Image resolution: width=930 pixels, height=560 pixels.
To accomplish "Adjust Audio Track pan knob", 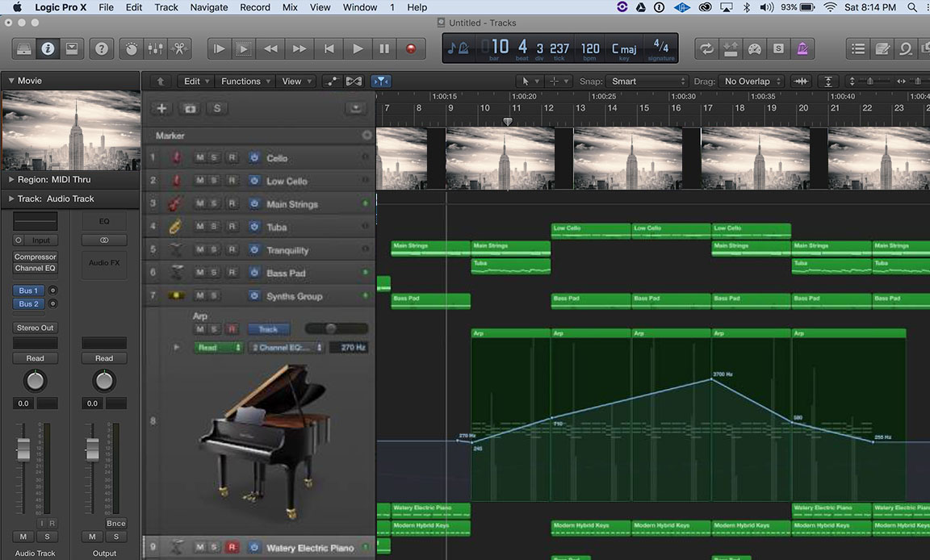I will pos(35,381).
